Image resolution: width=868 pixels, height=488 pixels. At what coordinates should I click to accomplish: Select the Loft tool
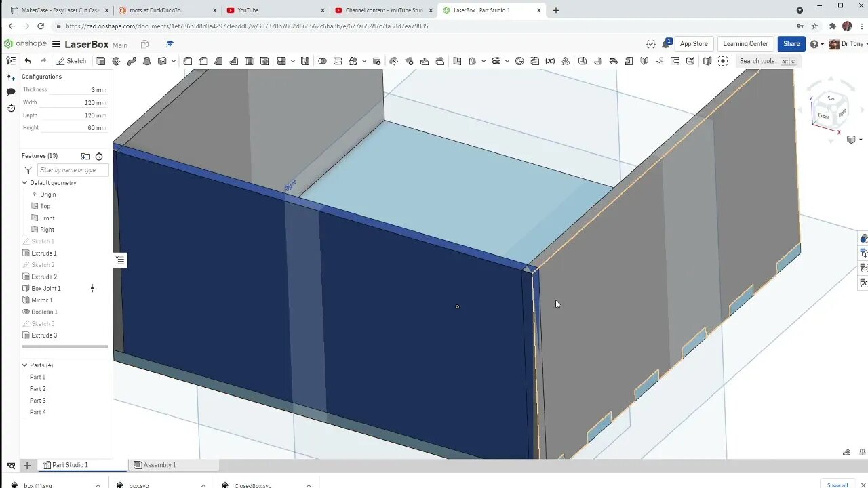click(x=146, y=61)
